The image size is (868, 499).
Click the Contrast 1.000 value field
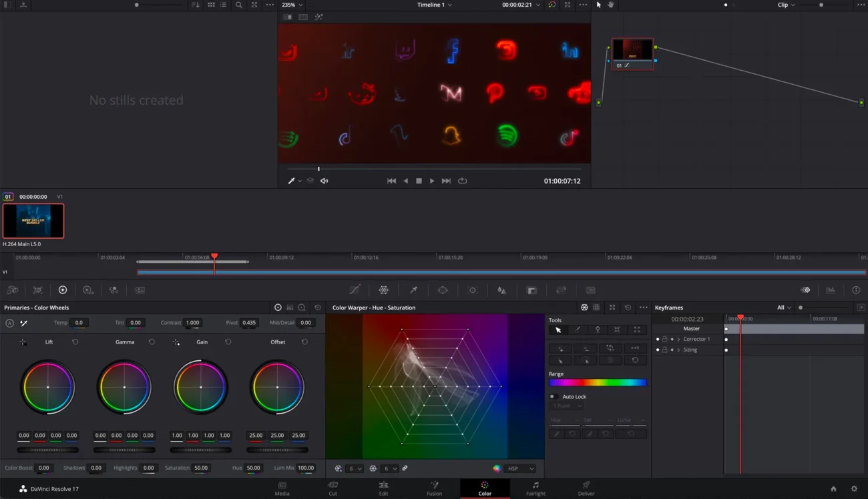pos(192,323)
